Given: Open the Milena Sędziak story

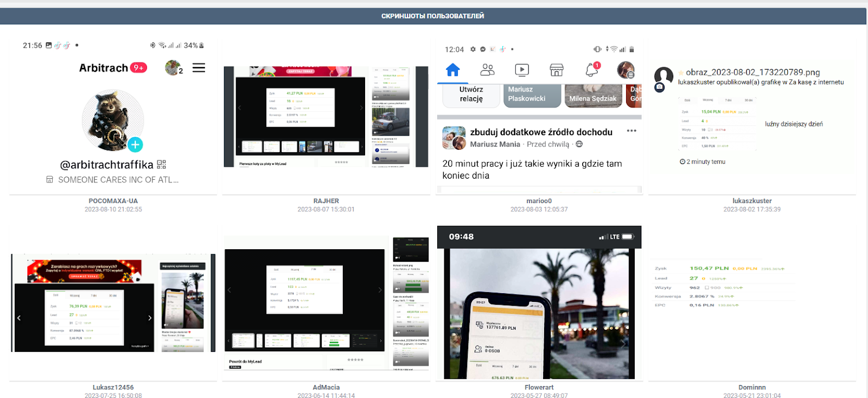Looking at the screenshot, I should 593,95.
